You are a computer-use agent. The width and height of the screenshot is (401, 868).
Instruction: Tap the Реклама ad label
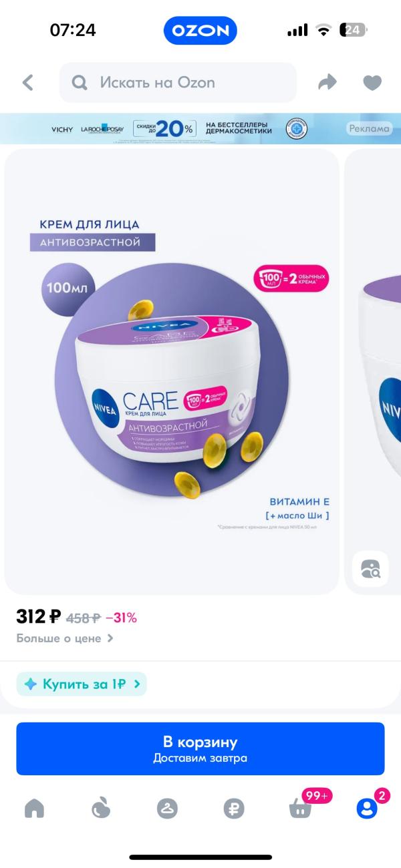click(x=369, y=129)
